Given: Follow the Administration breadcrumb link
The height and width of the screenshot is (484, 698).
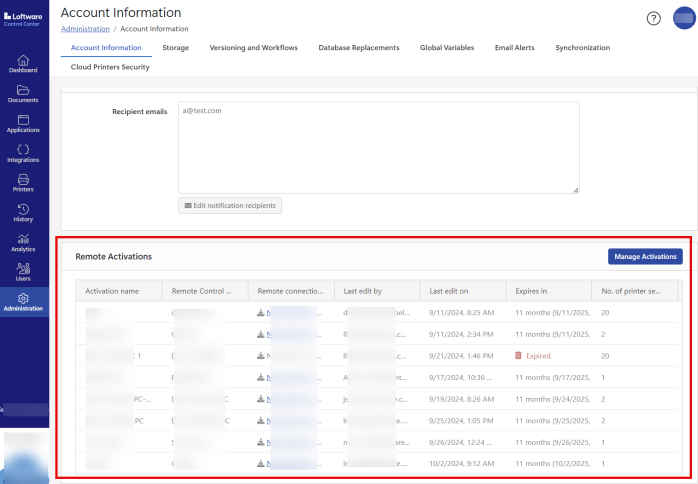Looking at the screenshot, I should [85, 29].
